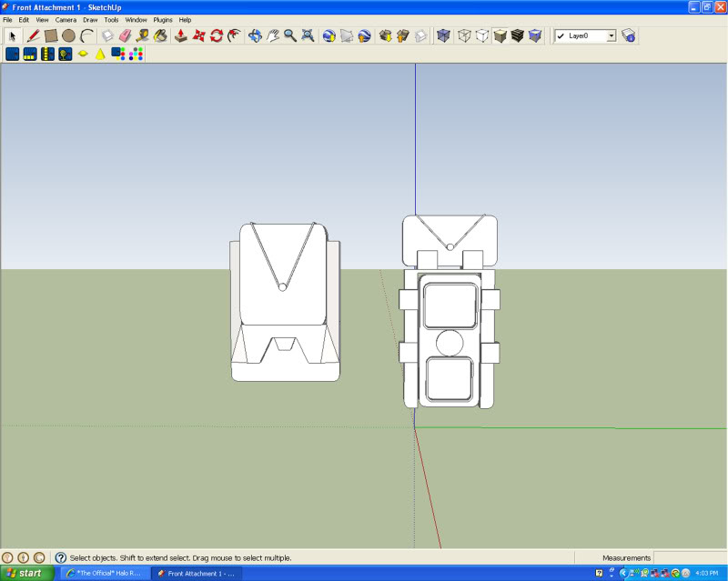Switch to Monochrome face style
The image size is (728, 581).
[535, 35]
